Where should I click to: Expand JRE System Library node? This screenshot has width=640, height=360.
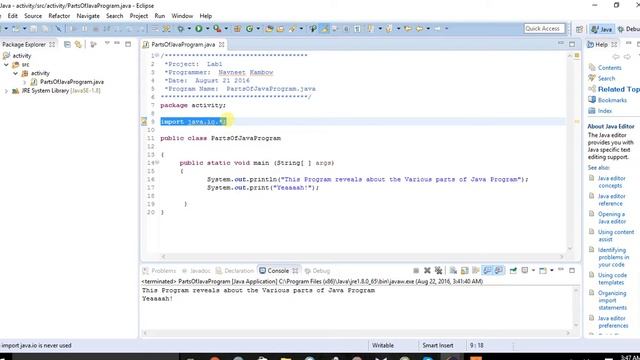[6, 91]
